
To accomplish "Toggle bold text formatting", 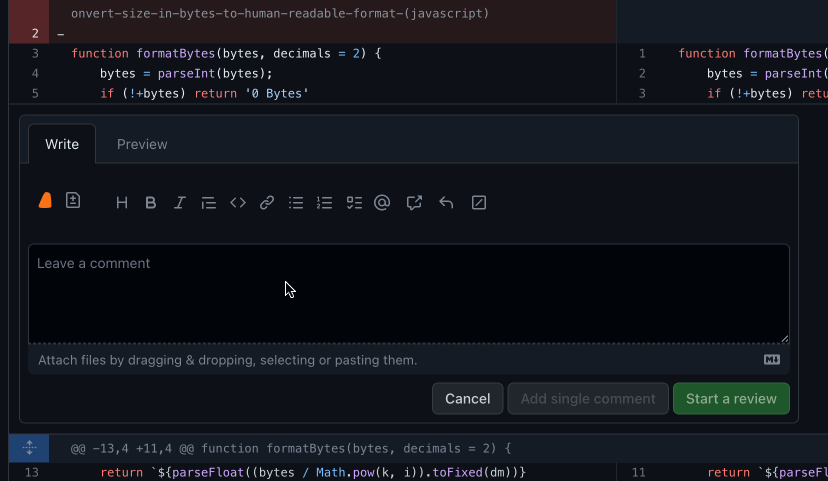I will pyautogui.click(x=151, y=203).
